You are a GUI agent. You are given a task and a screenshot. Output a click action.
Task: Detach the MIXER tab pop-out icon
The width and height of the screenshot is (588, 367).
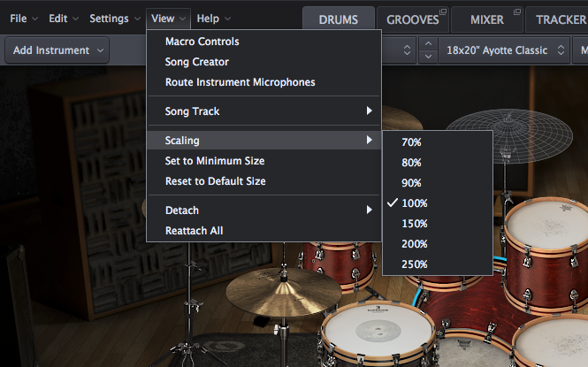pos(517,11)
